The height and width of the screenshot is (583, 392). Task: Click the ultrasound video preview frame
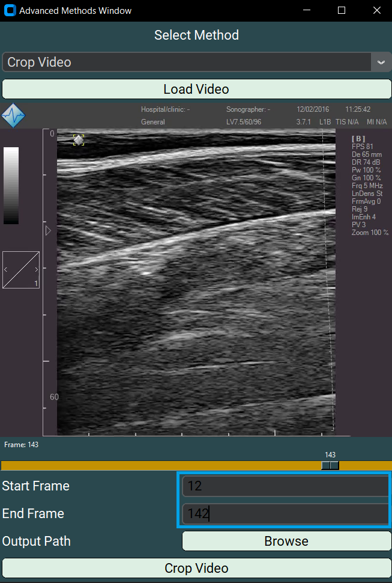point(196,282)
